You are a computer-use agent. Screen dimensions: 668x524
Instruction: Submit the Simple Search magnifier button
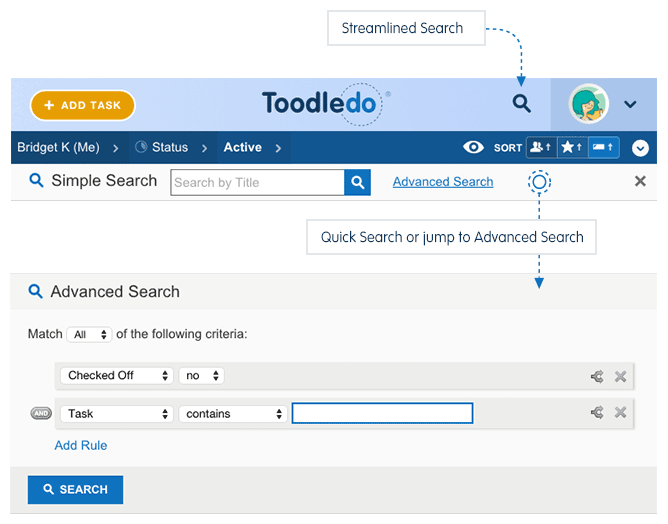click(x=357, y=182)
